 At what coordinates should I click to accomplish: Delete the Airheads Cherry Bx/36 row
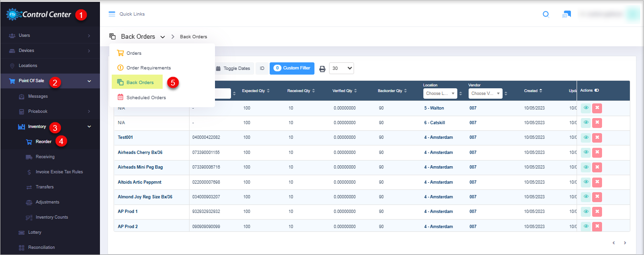pos(597,153)
